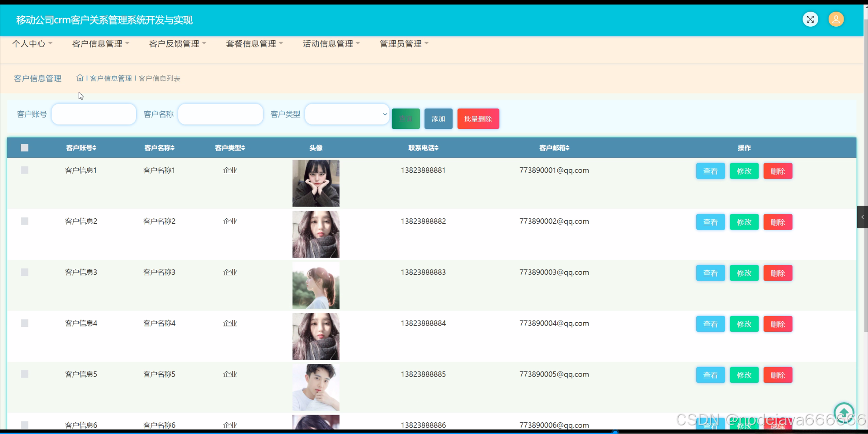Check the row checkbox for 客户信息3
868x434 pixels.
24,272
